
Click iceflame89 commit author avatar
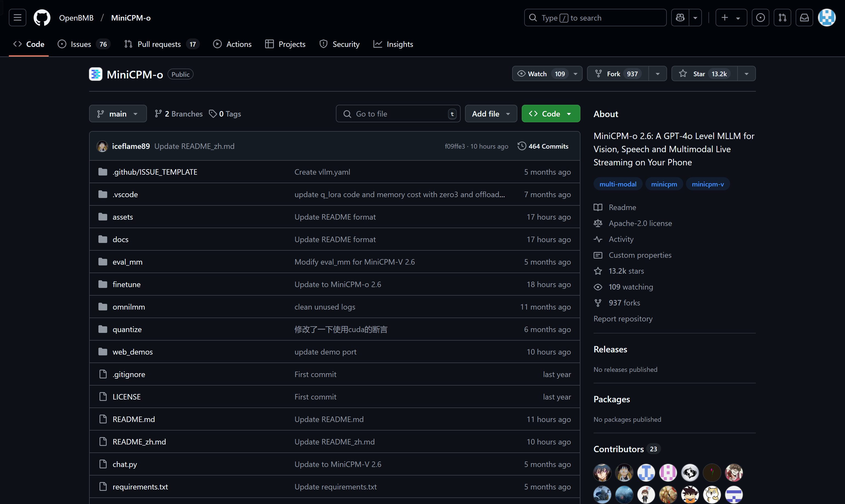[102, 146]
